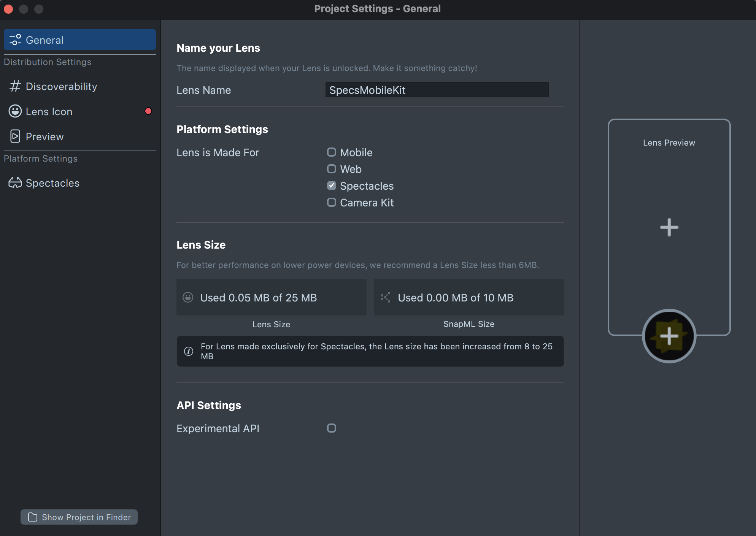Click the plus in Lens Preview area
Image resolution: width=756 pixels, height=536 pixels.
669,227
